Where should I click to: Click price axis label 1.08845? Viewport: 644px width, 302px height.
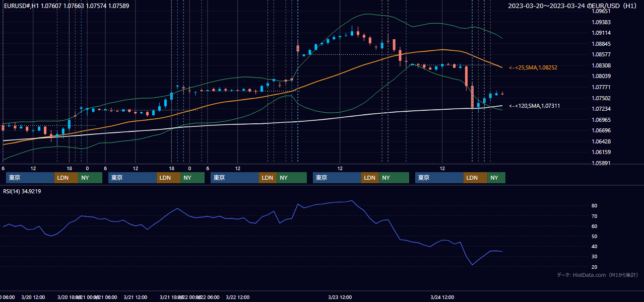(x=601, y=44)
